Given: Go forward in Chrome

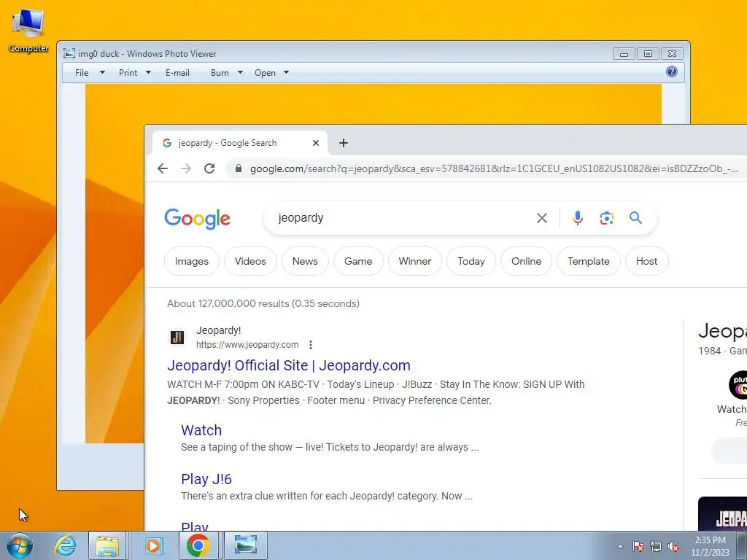Looking at the screenshot, I should (186, 168).
